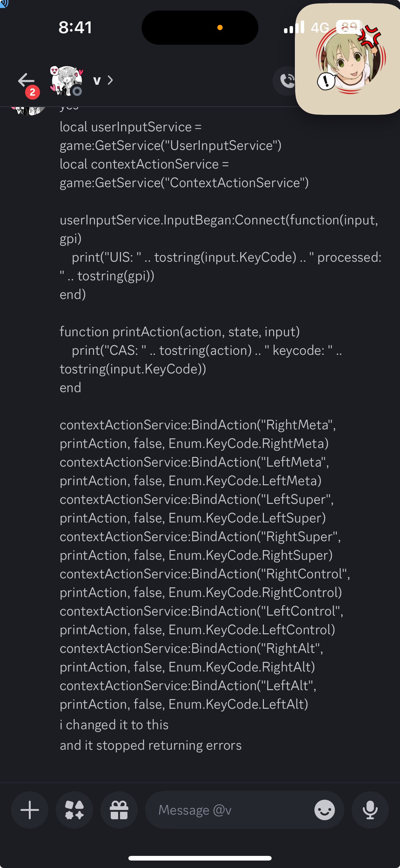Open v's profile picture in header

[66, 81]
